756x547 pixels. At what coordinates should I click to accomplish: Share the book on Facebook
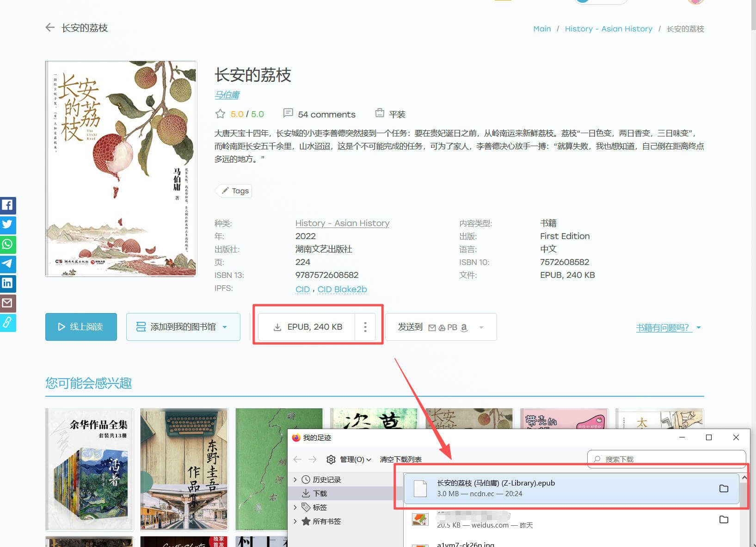[x=7, y=205]
